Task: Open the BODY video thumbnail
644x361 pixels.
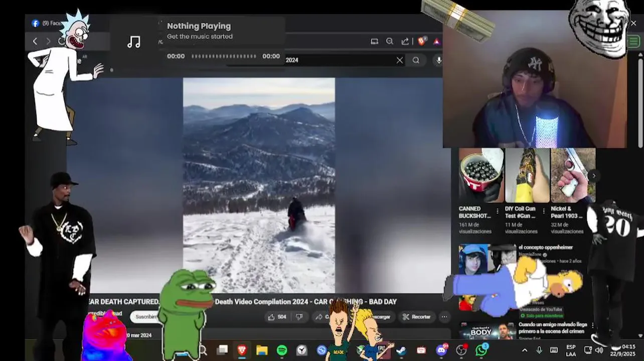Action: click(487, 332)
